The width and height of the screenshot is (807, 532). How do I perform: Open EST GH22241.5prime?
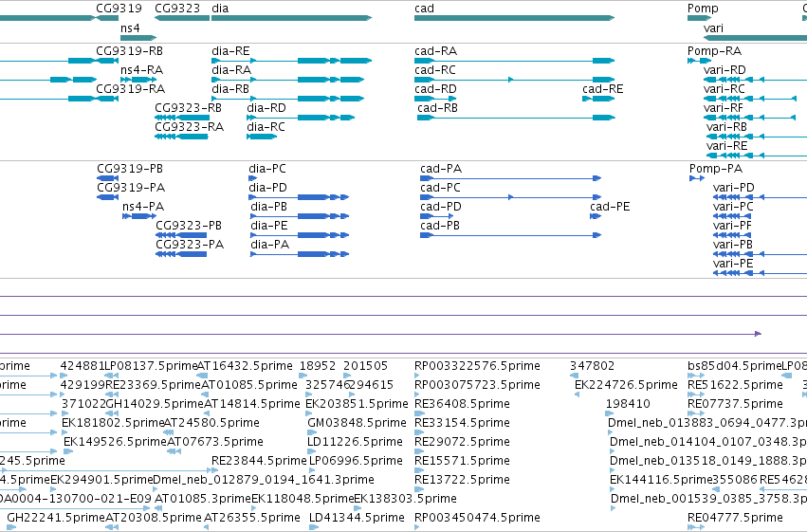tap(56, 518)
